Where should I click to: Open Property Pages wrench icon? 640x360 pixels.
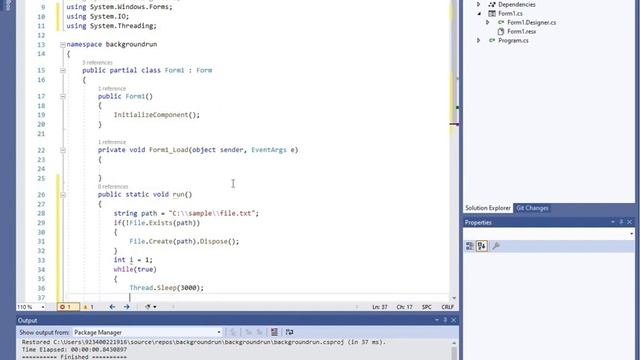[496, 246]
